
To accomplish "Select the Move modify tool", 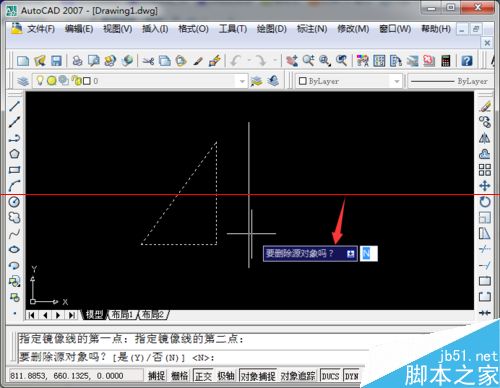I will point(485,186).
